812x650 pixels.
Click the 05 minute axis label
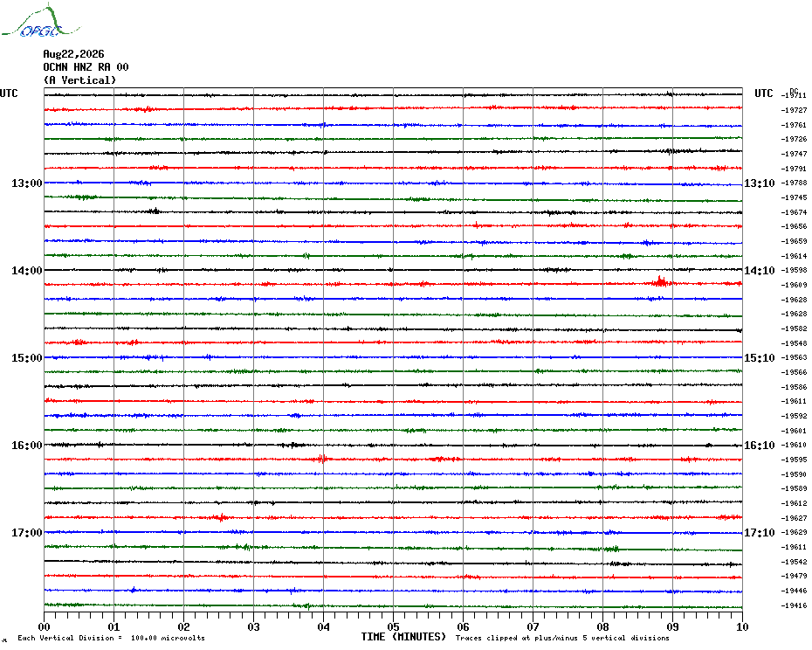point(394,627)
